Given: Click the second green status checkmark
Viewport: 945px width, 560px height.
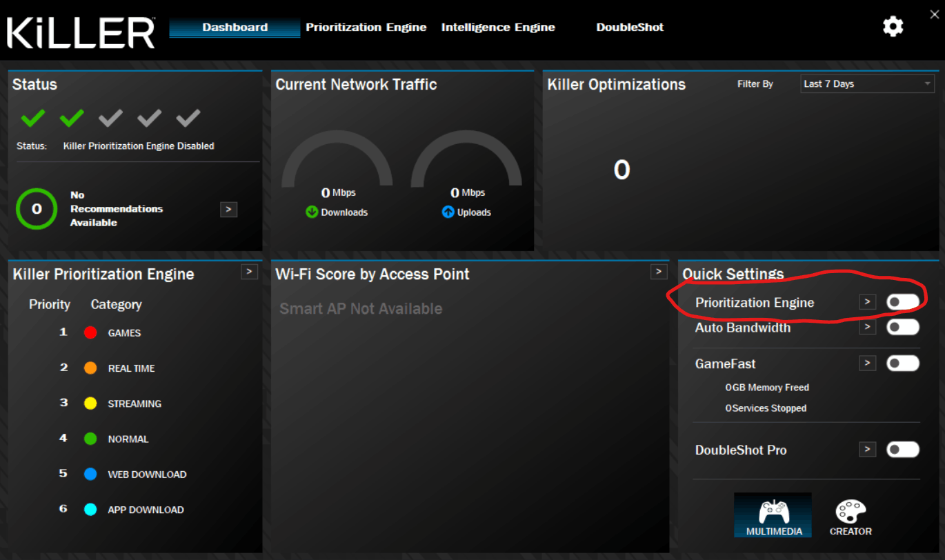Looking at the screenshot, I should coord(72,119).
